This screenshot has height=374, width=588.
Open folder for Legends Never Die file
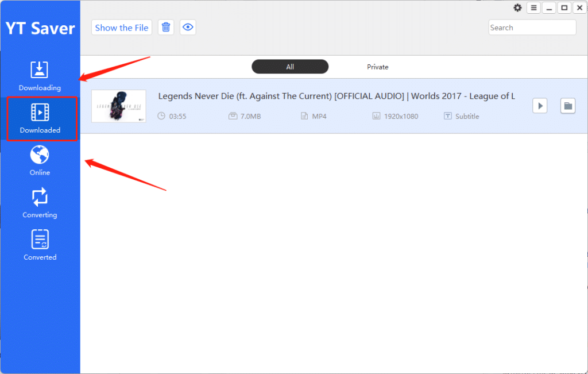[568, 106]
